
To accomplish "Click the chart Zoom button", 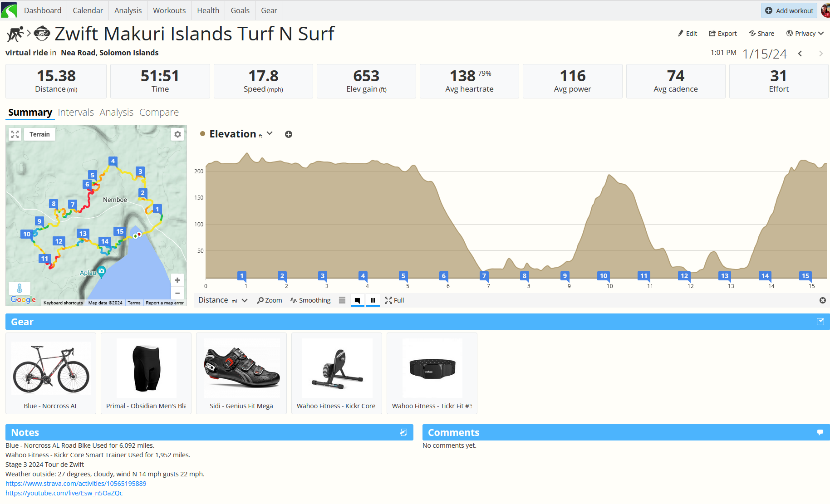I will [x=270, y=300].
